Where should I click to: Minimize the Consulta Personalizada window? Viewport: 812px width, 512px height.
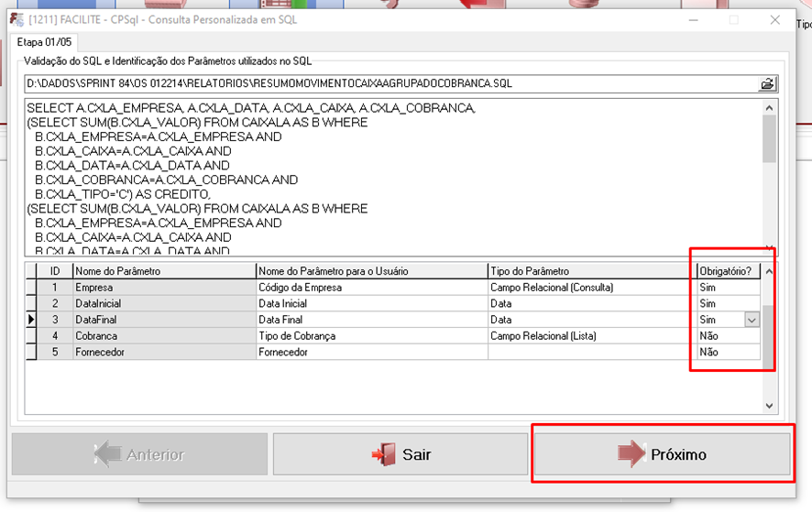(x=691, y=19)
